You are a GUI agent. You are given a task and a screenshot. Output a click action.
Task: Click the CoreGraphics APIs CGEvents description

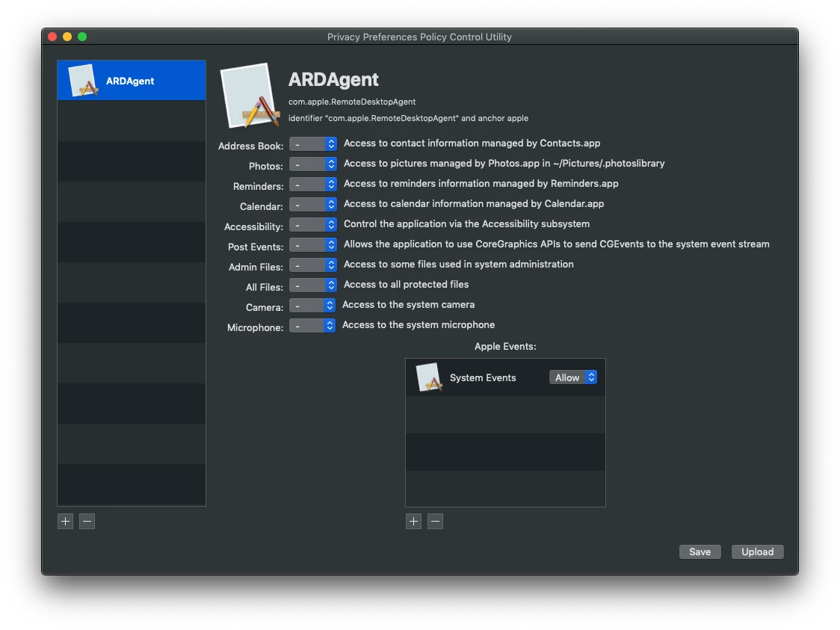pyautogui.click(x=556, y=244)
